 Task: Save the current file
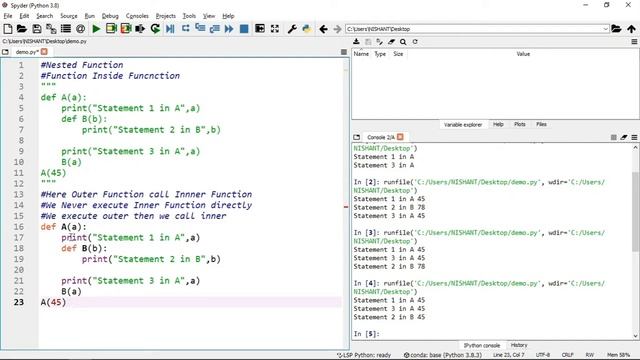pyautogui.click(x=37, y=29)
